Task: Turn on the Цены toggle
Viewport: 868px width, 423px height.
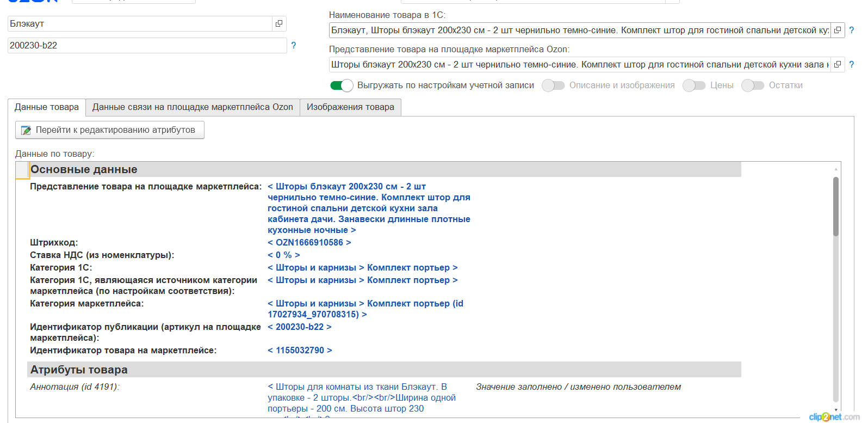Action: click(x=694, y=85)
